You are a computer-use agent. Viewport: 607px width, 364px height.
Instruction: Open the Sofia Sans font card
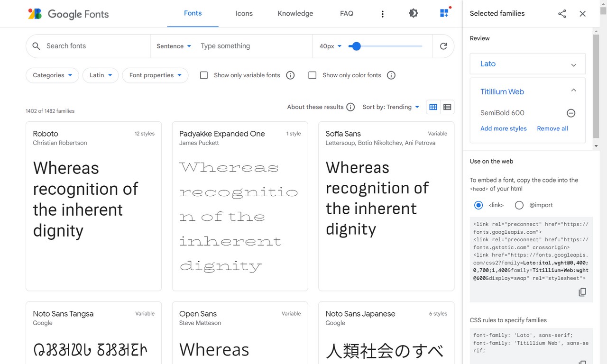pos(386,206)
